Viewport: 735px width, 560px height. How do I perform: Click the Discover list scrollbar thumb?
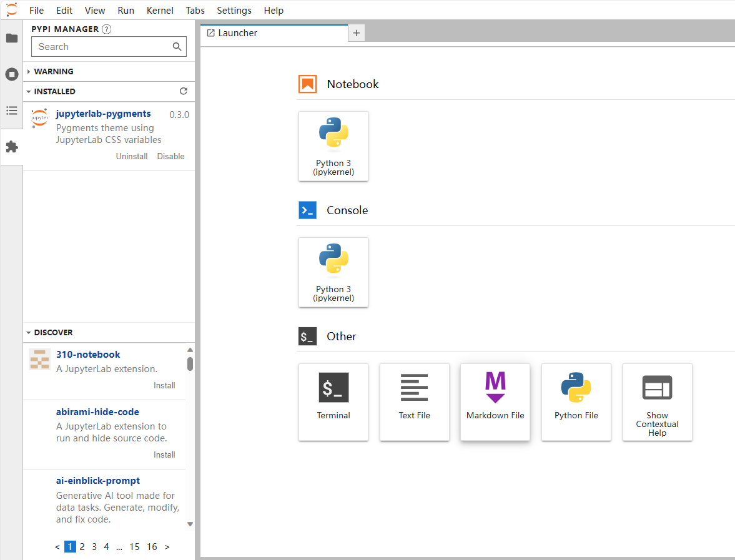tap(190, 364)
